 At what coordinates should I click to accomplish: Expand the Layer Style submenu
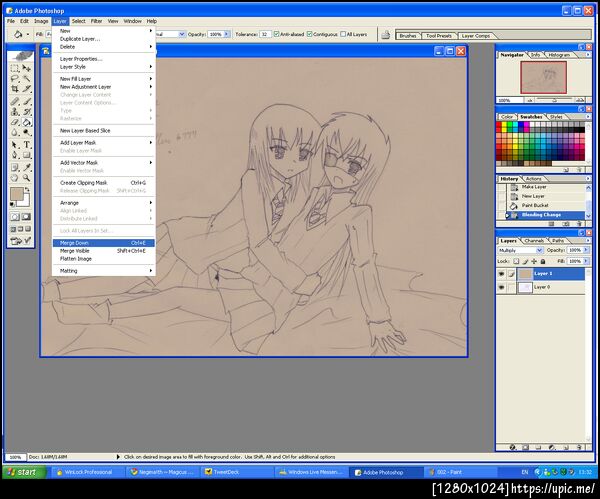click(x=103, y=67)
